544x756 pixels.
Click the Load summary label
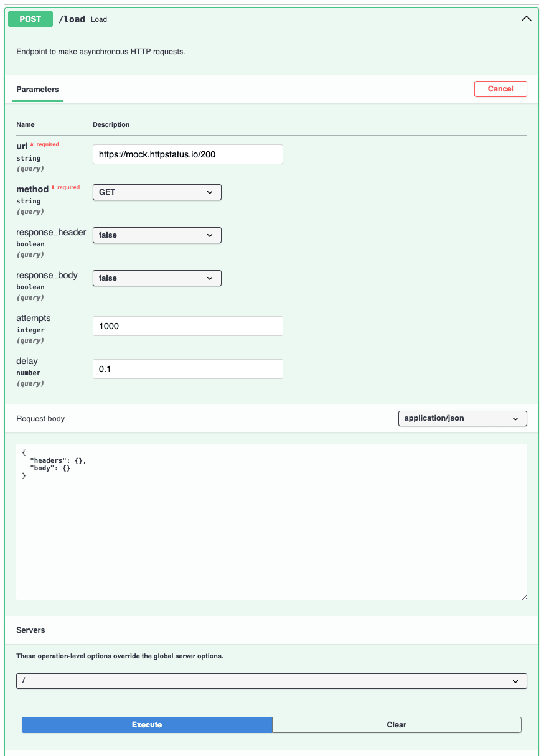click(x=98, y=19)
